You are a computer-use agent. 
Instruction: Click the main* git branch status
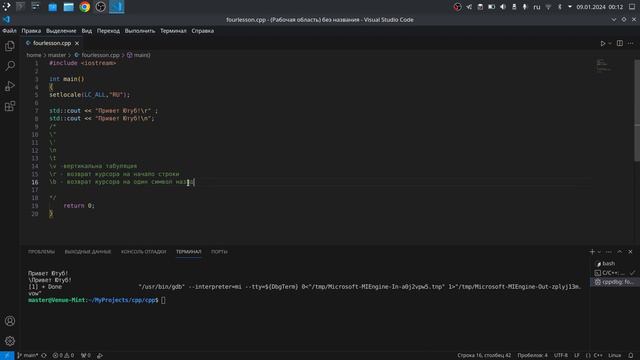(x=28, y=356)
